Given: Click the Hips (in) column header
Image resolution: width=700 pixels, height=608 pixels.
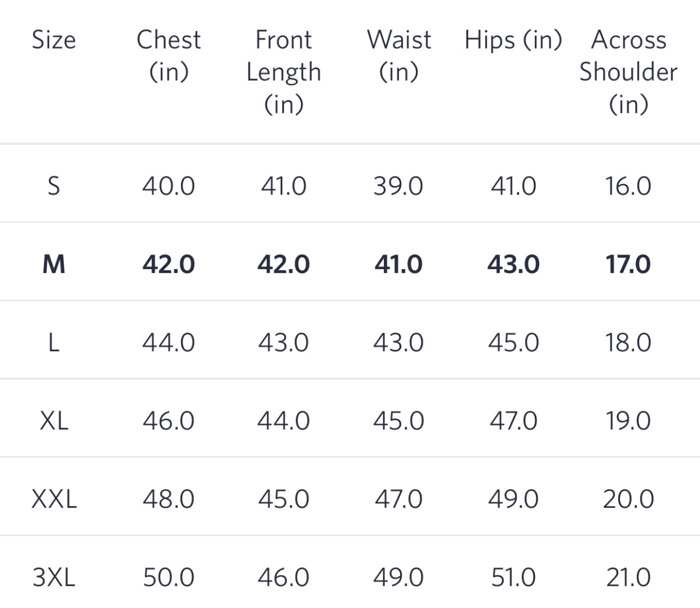Looking at the screenshot, I should point(513,40).
